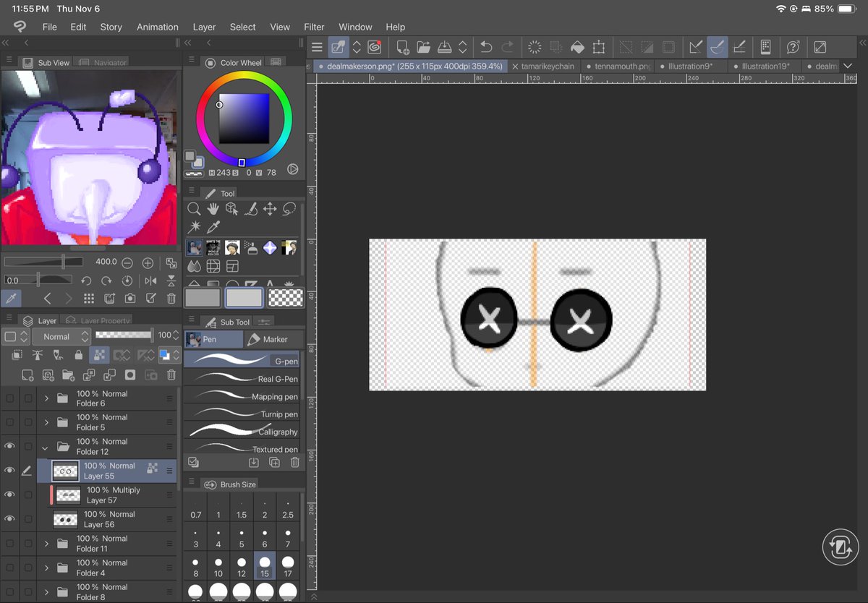This screenshot has height=603, width=868.
Task: Save file with command bar save icon
Action: tap(444, 47)
